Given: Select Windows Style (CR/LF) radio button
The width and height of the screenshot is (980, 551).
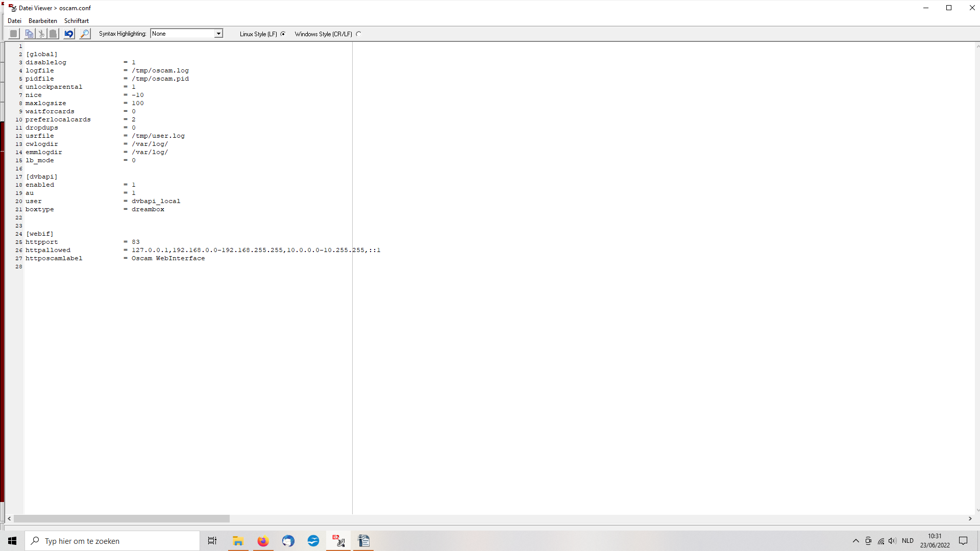Looking at the screenshot, I should (358, 34).
